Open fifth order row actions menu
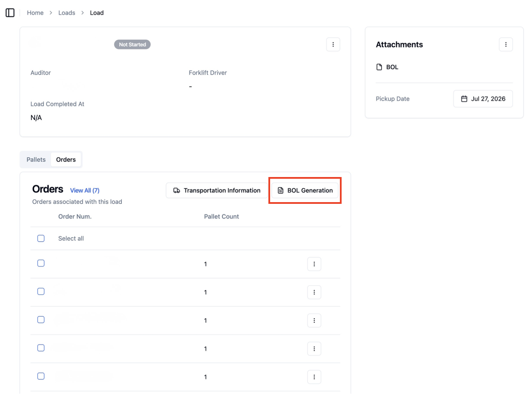The width and height of the screenshot is (532, 396). tap(314, 377)
